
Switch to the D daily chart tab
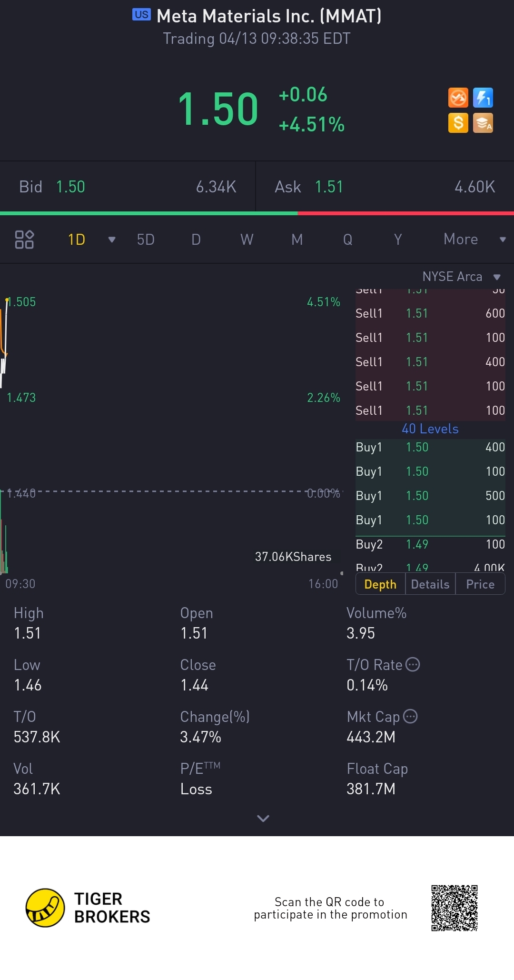(196, 239)
